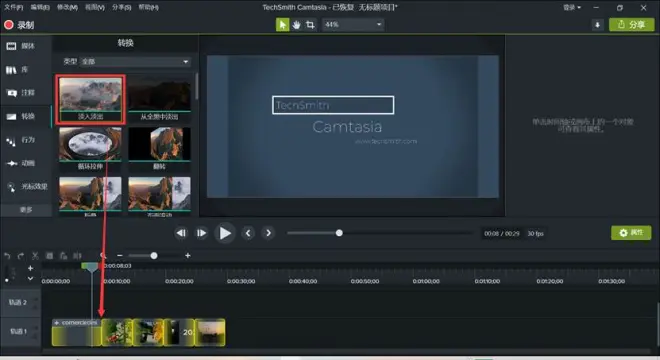Step to the previous frame

248,233
